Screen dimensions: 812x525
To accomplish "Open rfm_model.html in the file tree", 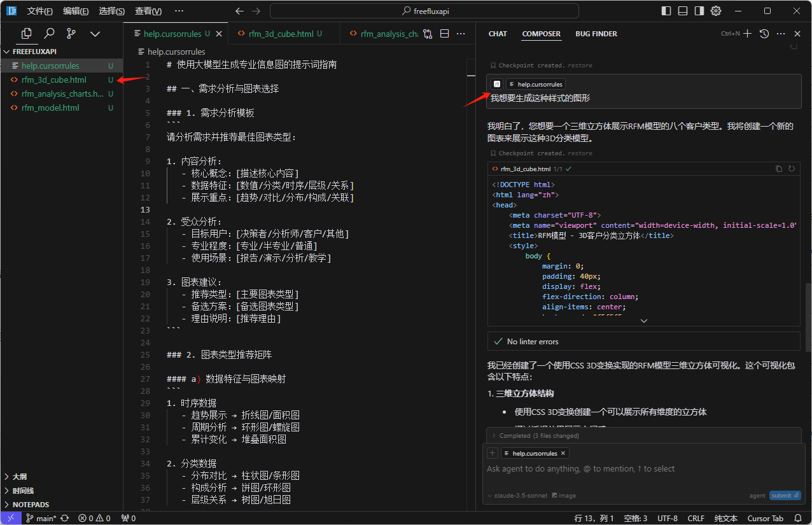I will tap(62, 108).
